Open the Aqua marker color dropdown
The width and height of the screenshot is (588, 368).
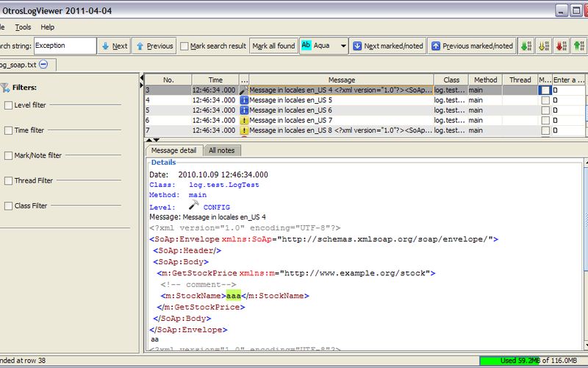point(343,46)
